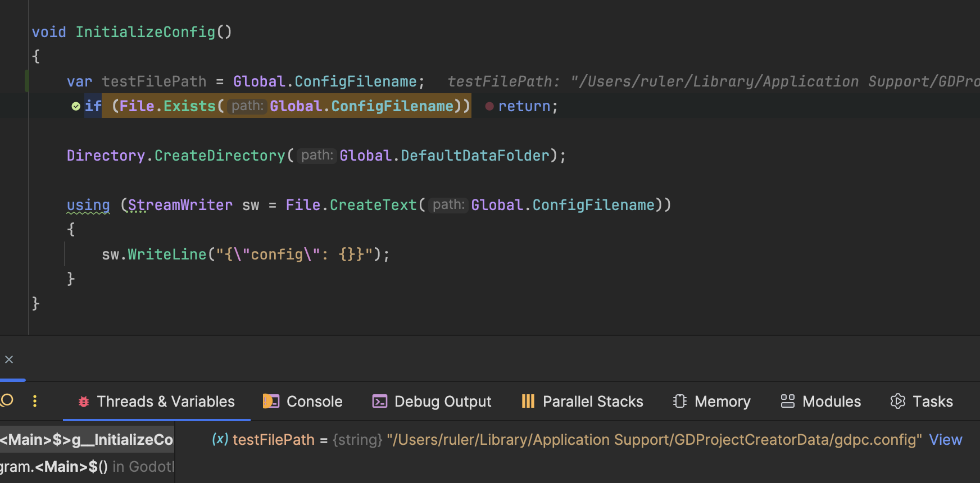The height and width of the screenshot is (483, 980).
Task: Click the StreamWriter type name
Action: click(180, 205)
